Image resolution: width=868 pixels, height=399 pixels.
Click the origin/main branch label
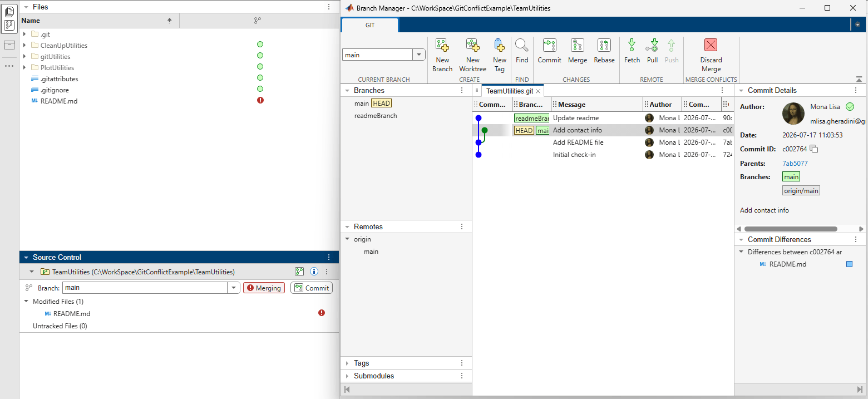pos(801,191)
